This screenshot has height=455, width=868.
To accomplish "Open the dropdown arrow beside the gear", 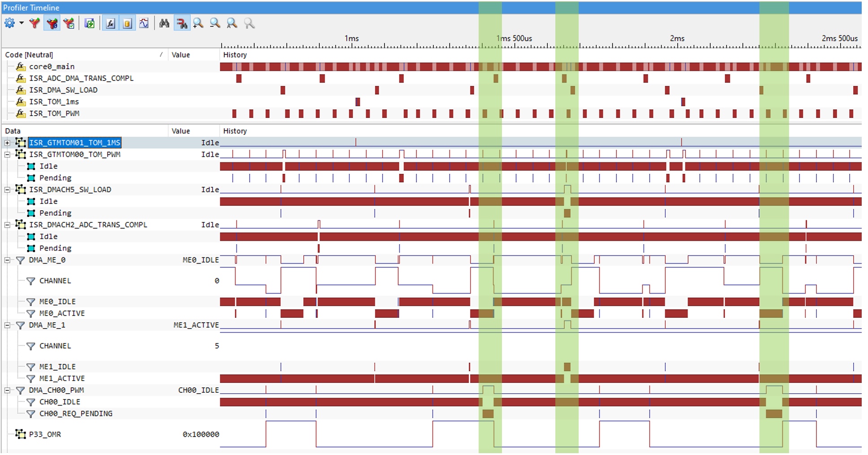I will click(21, 23).
